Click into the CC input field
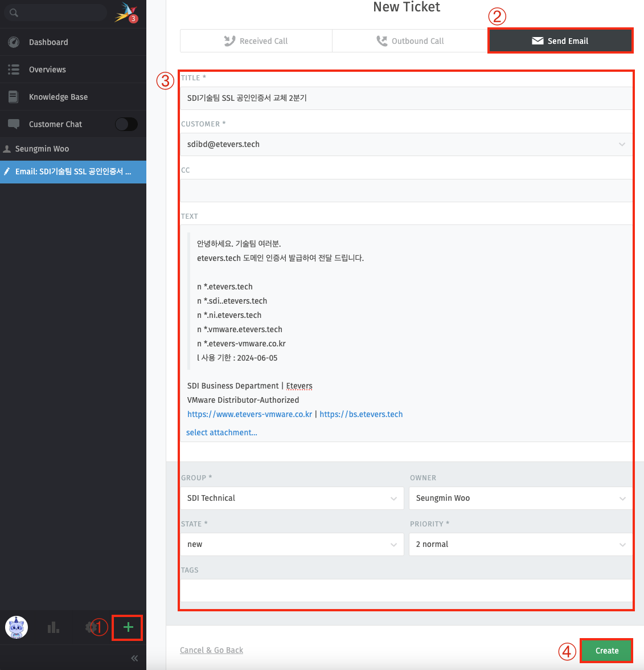644x670 pixels. [x=406, y=190]
